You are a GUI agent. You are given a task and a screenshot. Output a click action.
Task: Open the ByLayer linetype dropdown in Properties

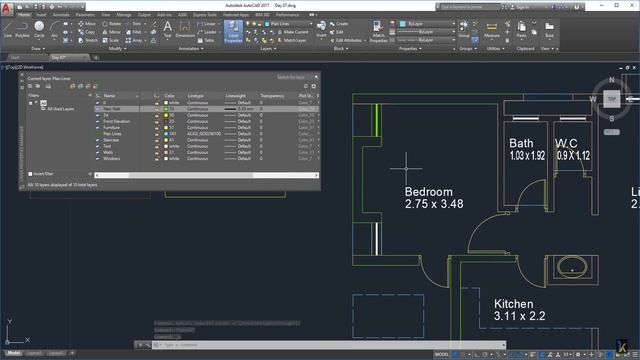[x=426, y=40]
